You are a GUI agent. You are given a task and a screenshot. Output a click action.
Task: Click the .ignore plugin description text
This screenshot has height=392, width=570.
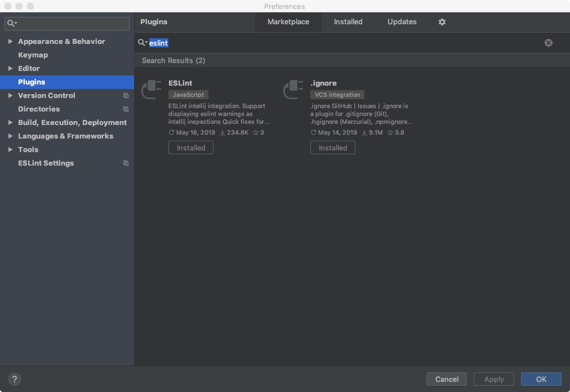coord(361,114)
